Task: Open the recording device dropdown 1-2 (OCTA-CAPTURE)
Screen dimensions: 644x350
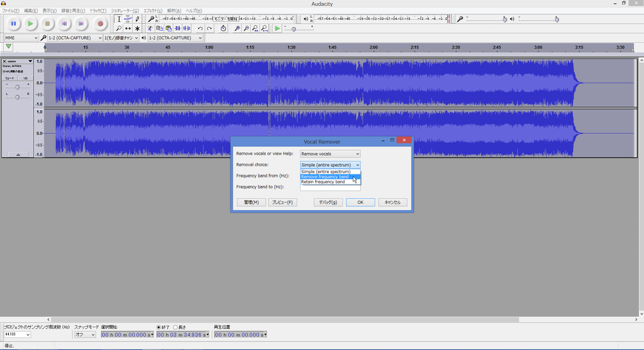Action: coord(75,38)
